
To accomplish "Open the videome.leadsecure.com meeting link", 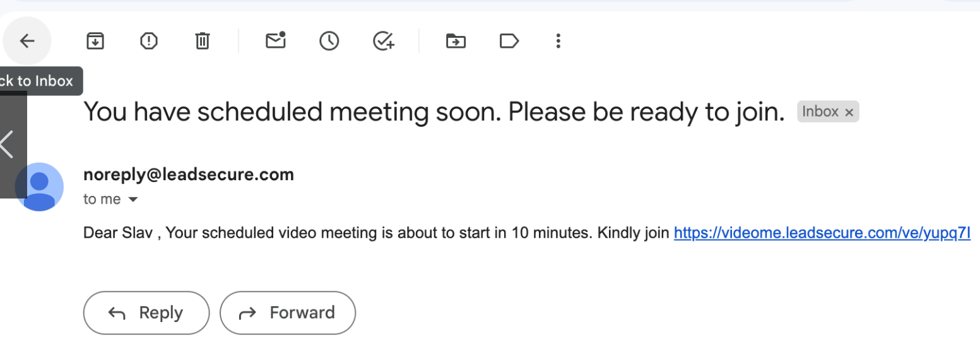I will pyautogui.click(x=822, y=233).
